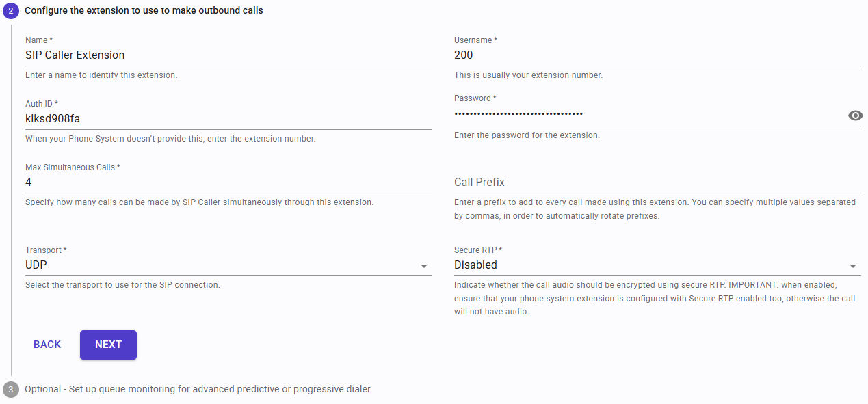Click inside the Name field
The height and width of the screenshot is (404, 868).
pos(229,55)
